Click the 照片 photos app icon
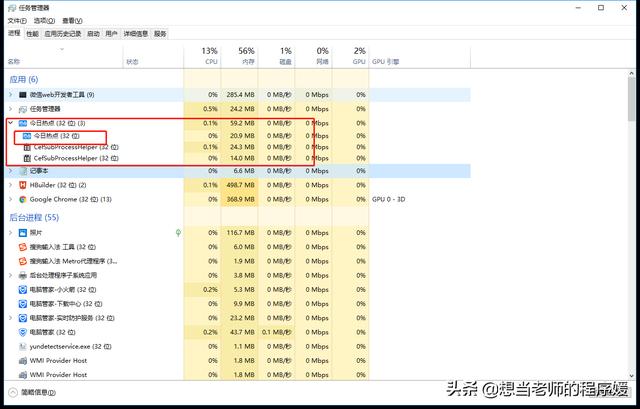 (x=23, y=233)
